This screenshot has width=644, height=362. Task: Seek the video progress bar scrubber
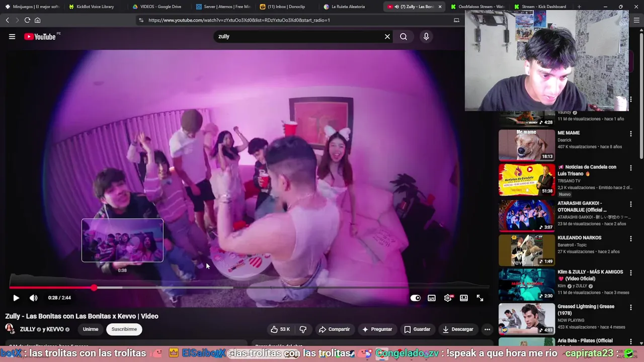point(94,288)
